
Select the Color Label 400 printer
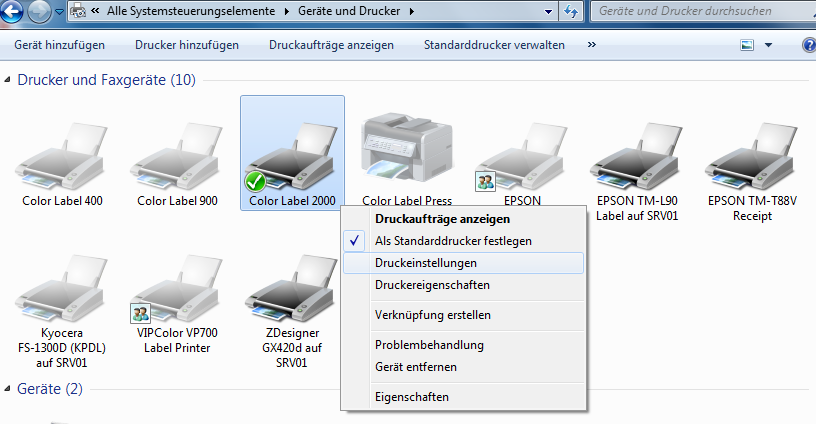[62, 165]
